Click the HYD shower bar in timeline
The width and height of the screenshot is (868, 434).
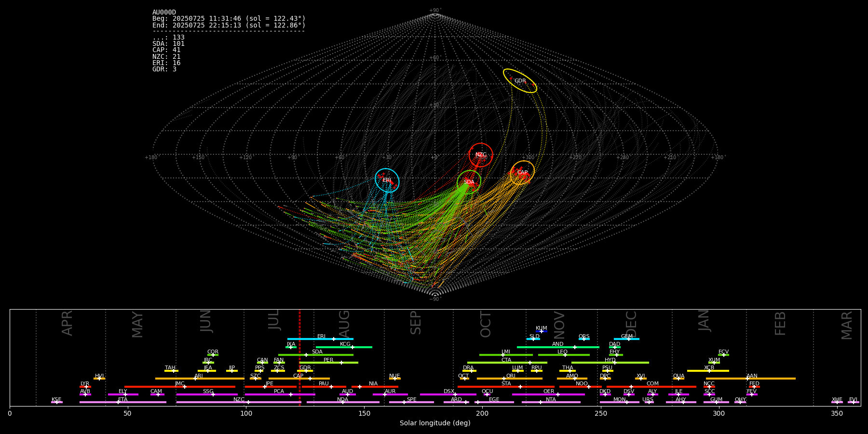pos(610,363)
